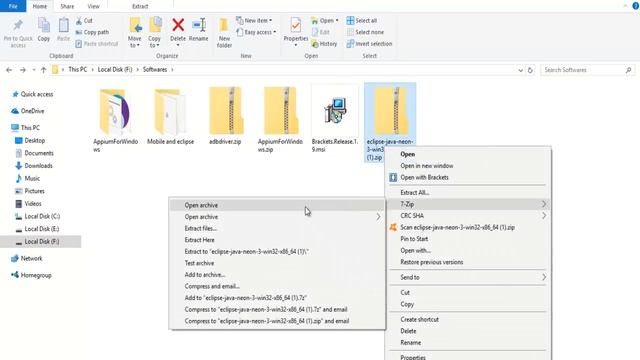The height and width of the screenshot is (360, 640).
Task: Click Select none in the ribbon
Action: [365, 32]
